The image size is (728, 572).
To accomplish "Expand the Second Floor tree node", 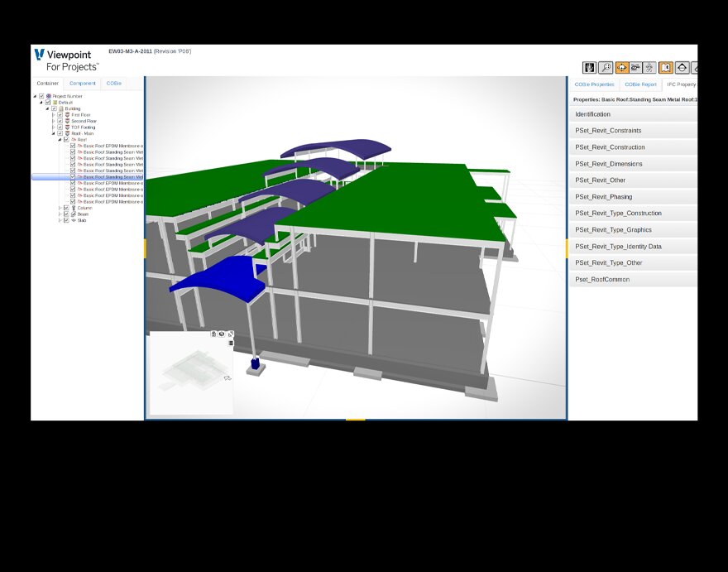I will click(54, 121).
